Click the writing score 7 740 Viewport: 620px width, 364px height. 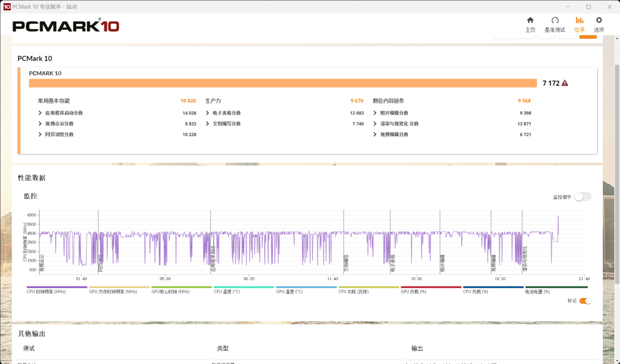358,123
